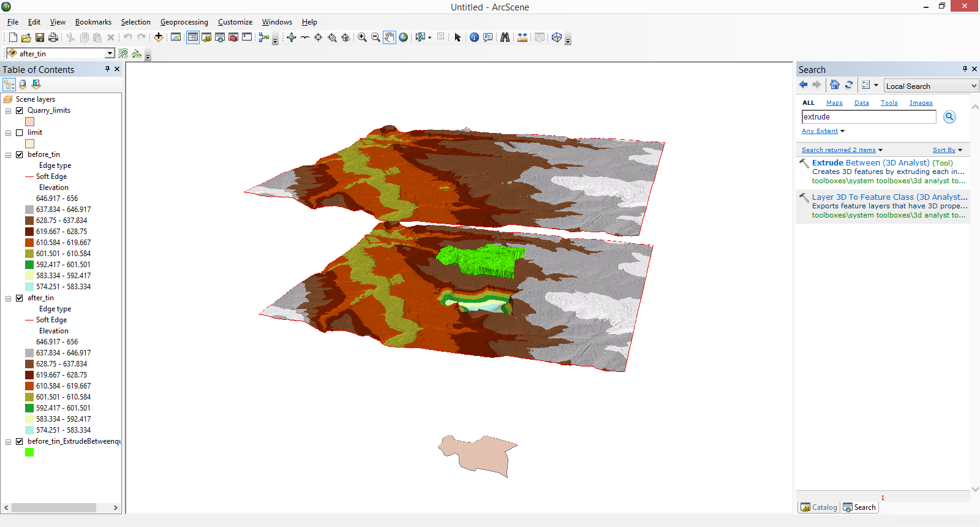Viewport: 980px width, 527px height.
Task: Click the Table of Contents horizontal scrollbar
Action: (54, 508)
